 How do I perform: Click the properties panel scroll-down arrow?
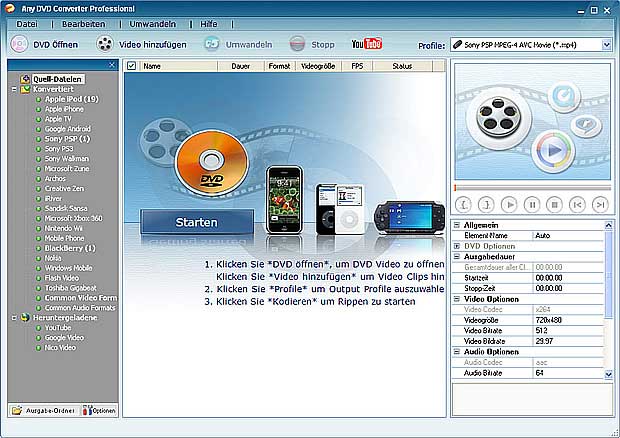click(609, 374)
